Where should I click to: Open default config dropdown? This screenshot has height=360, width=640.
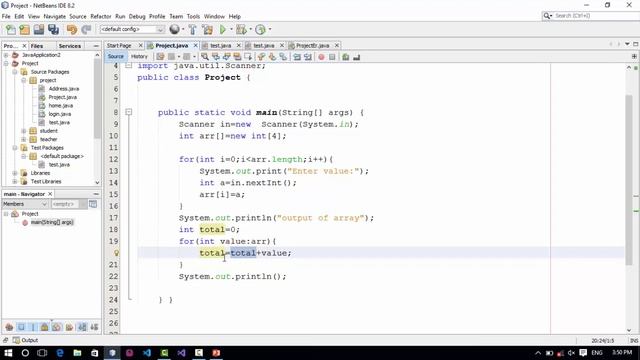[x=132, y=29]
